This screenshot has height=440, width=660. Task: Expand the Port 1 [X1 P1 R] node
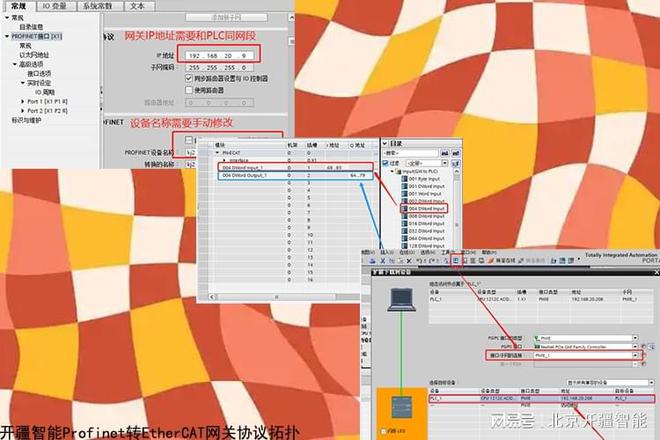[x=22, y=101]
